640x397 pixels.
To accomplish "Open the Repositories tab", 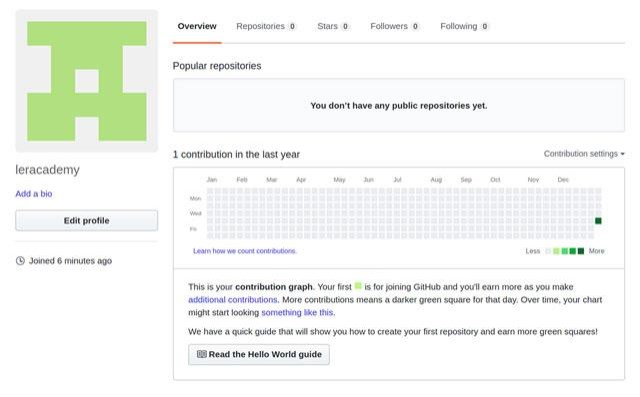I will (x=266, y=26).
